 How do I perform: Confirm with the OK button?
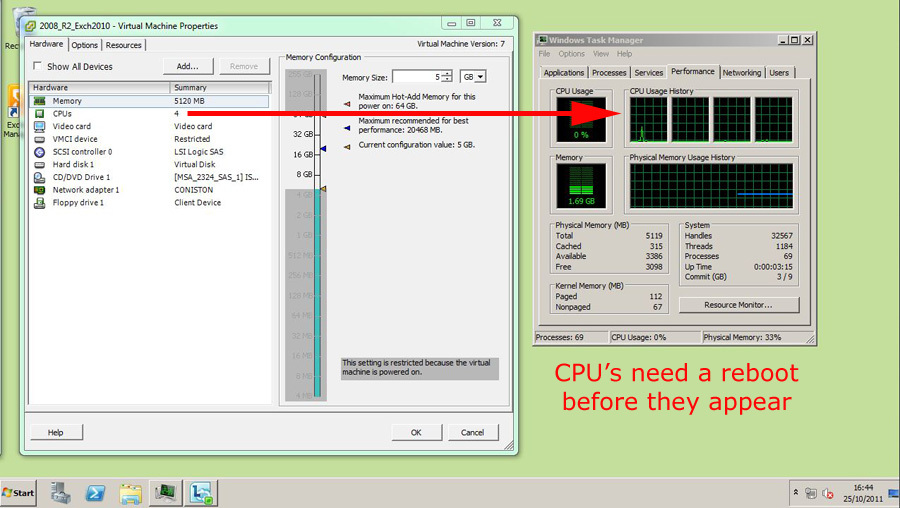pyautogui.click(x=416, y=432)
